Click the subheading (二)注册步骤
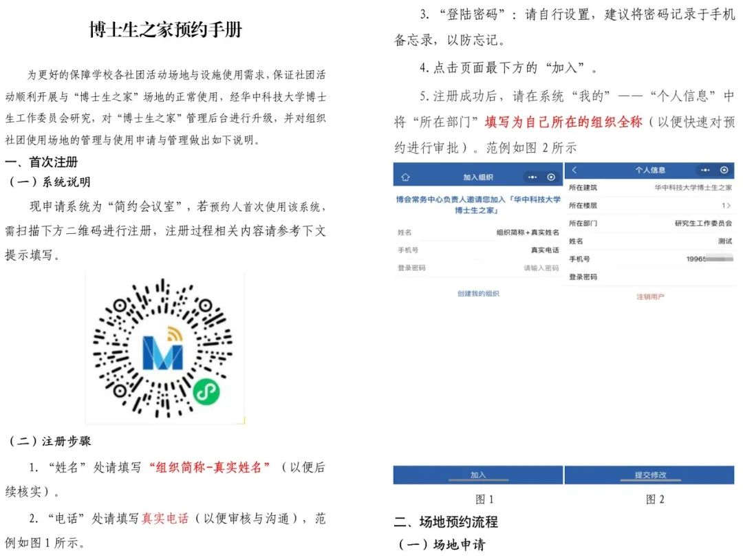This screenshot has height=560, width=743. tap(50, 441)
